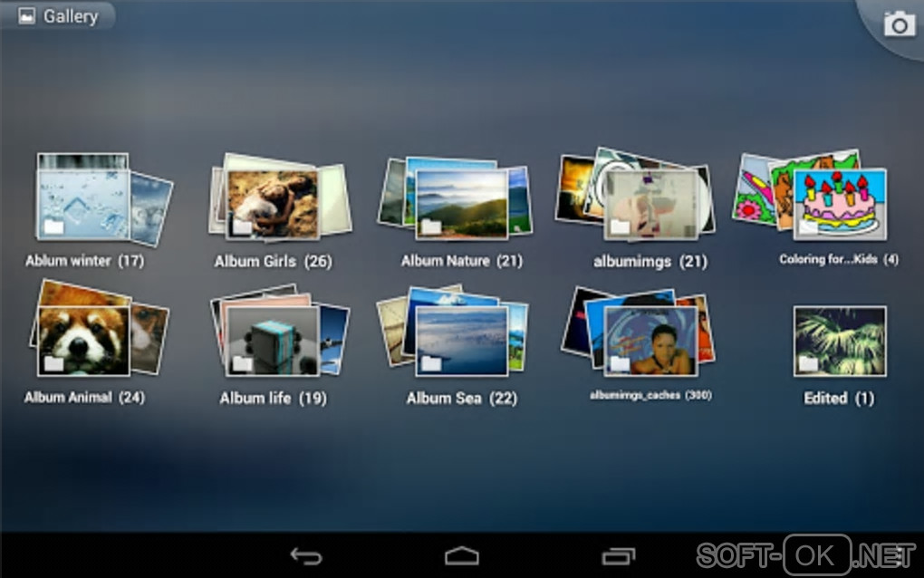Viewport: 924px width, 578px height.
Task: Open the recent apps switcher
Action: pyautogui.click(x=618, y=555)
